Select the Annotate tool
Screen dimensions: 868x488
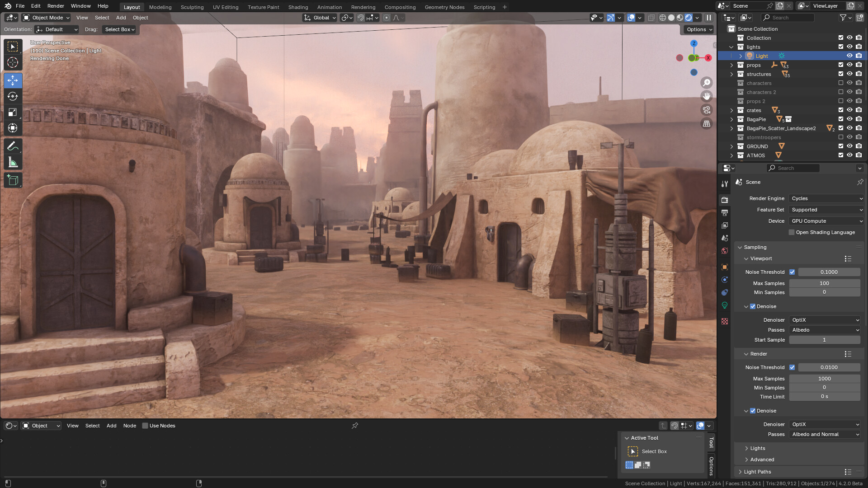13,145
